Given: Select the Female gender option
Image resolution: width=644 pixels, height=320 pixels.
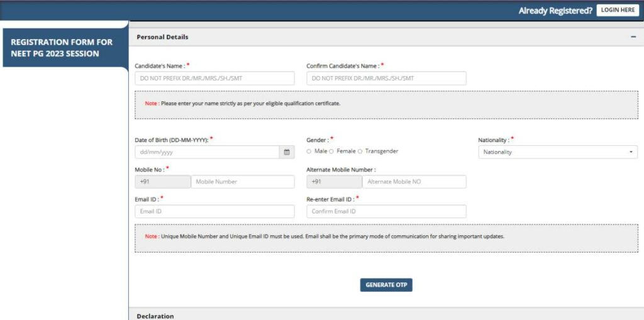Looking at the screenshot, I should [331, 152].
